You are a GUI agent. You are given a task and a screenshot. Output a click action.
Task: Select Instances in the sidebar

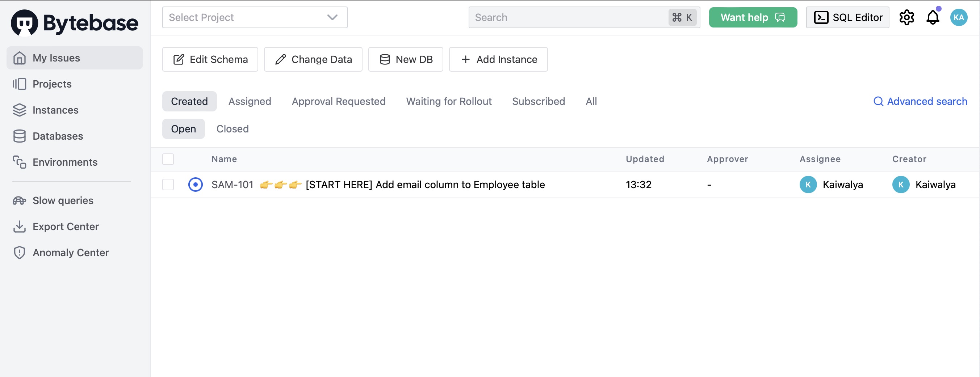point(55,110)
